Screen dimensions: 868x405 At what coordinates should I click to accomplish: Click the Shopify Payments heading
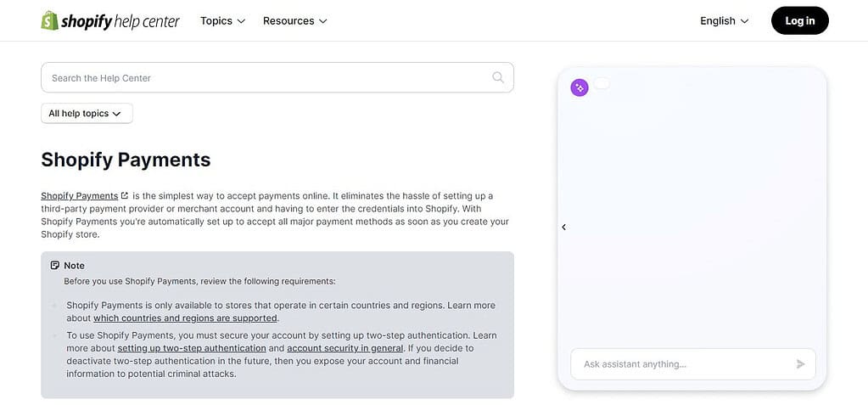point(126,160)
